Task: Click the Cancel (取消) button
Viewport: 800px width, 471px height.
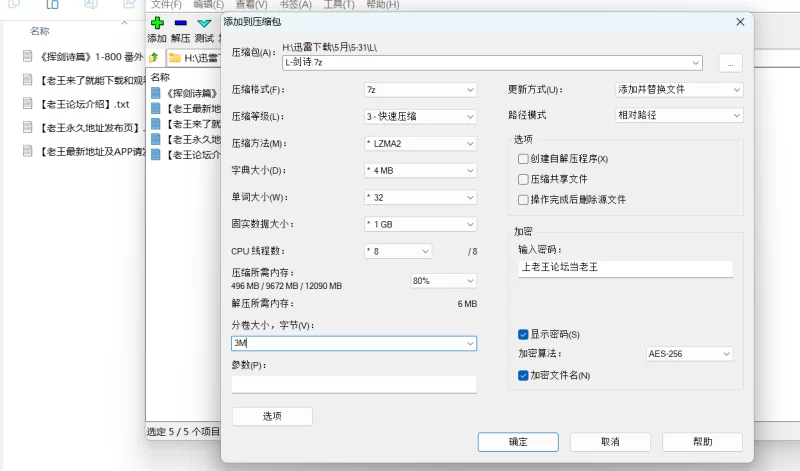Action: 610,441
